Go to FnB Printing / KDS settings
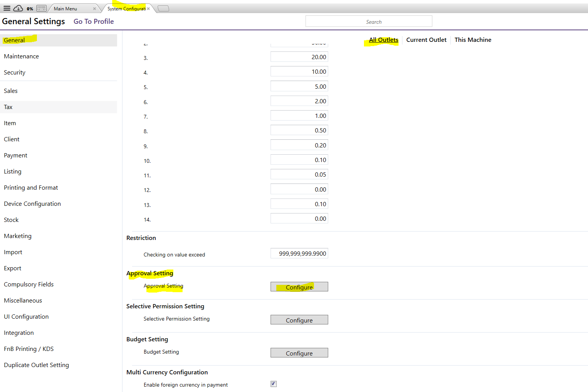 (x=29, y=349)
